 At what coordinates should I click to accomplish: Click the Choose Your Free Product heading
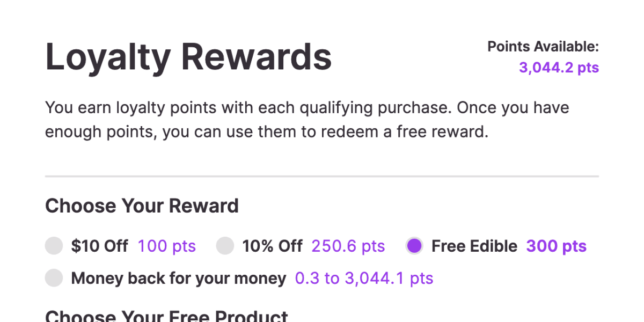tap(166, 316)
